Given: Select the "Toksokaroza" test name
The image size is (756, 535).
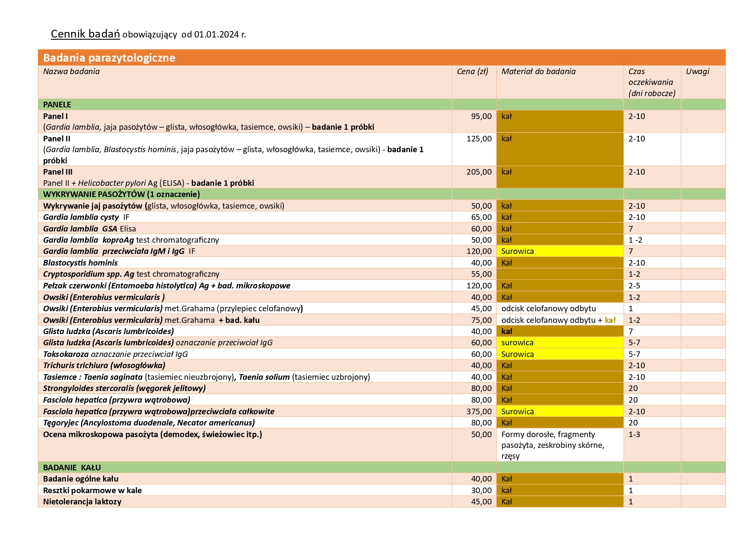Looking at the screenshot, I should (x=66, y=354).
